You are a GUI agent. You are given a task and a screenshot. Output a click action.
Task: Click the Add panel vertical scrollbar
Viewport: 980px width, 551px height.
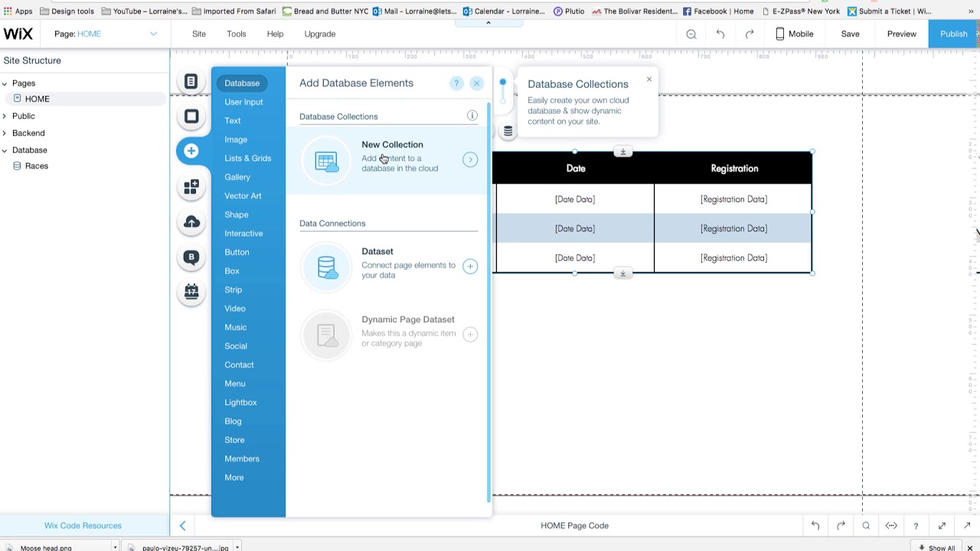click(488, 302)
